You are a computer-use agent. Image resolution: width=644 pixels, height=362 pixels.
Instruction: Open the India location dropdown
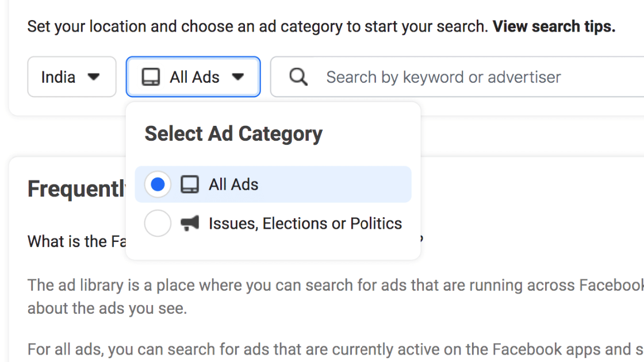click(71, 76)
